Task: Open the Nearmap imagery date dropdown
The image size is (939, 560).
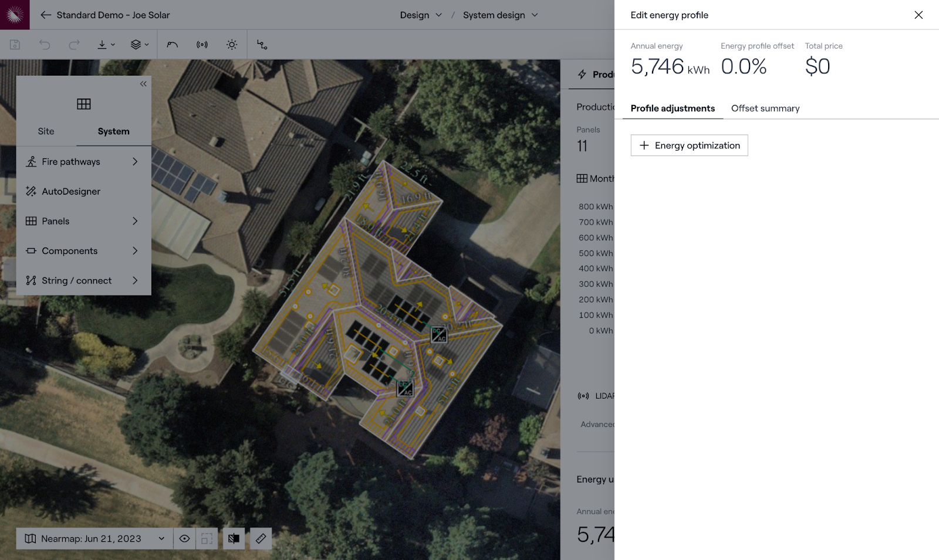Action: [94, 538]
